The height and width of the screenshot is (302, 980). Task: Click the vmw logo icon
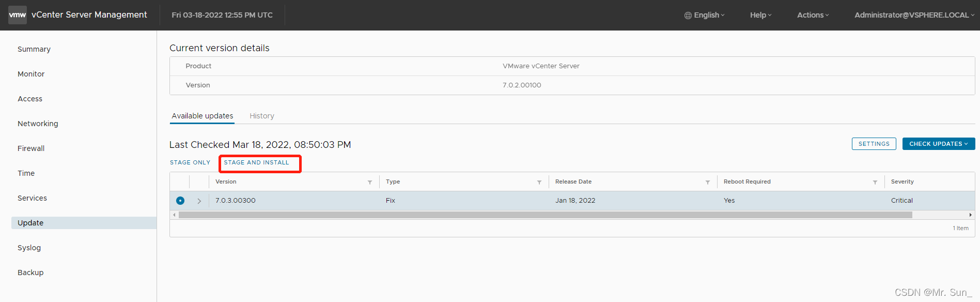pyautogui.click(x=18, y=15)
